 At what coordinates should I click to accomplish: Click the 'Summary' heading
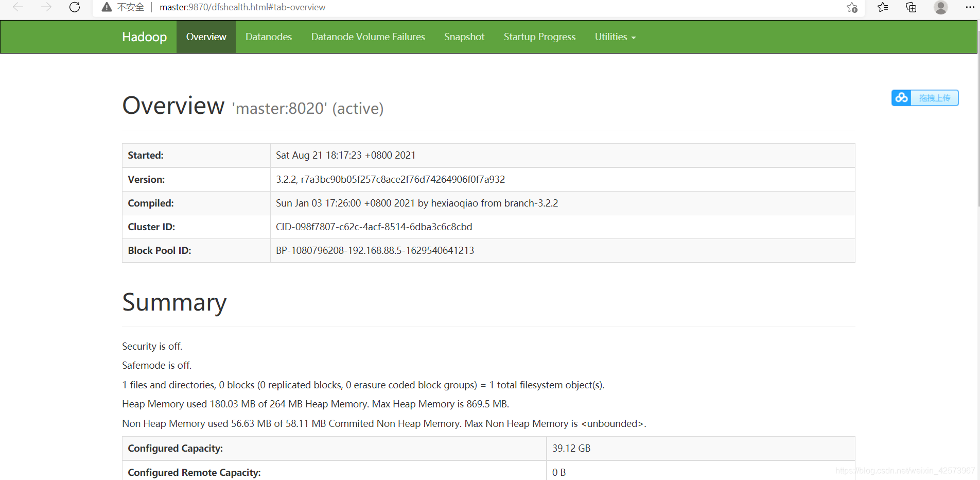(174, 302)
